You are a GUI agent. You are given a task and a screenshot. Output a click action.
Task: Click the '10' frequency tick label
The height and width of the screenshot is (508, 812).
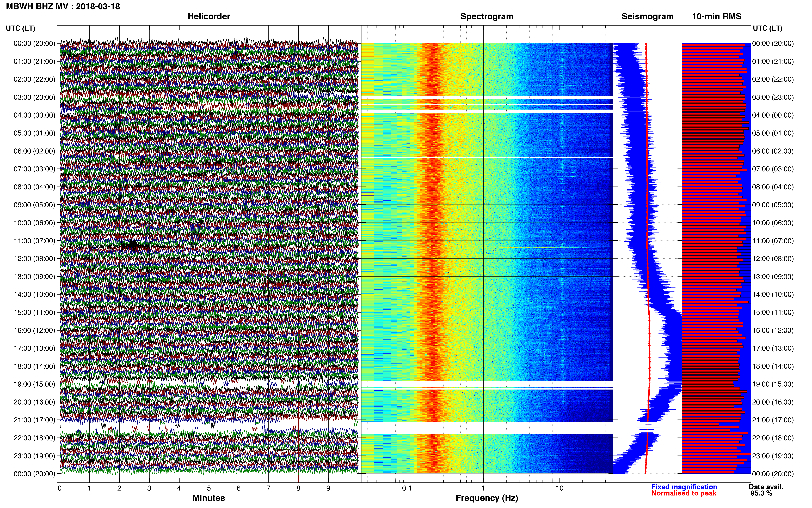coord(559,488)
